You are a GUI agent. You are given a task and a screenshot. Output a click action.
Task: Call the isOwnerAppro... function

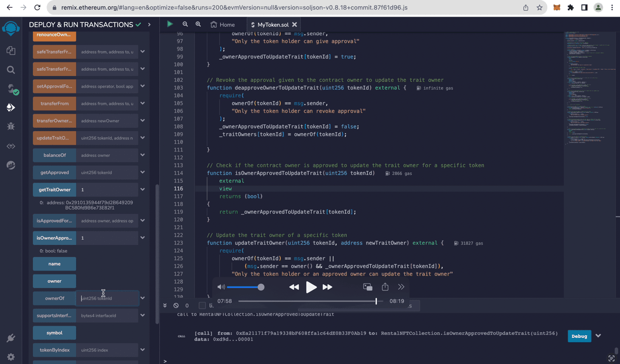click(54, 238)
